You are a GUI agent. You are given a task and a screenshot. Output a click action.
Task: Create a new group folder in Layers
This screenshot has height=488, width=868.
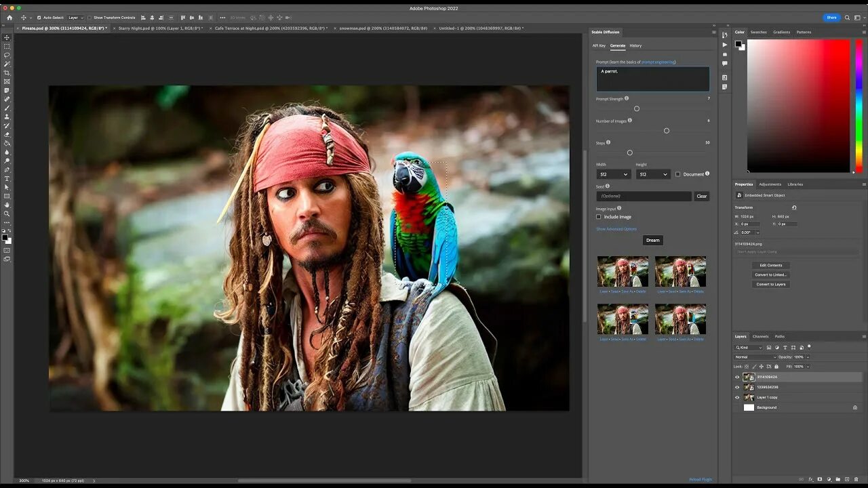[x=839, y=479]
